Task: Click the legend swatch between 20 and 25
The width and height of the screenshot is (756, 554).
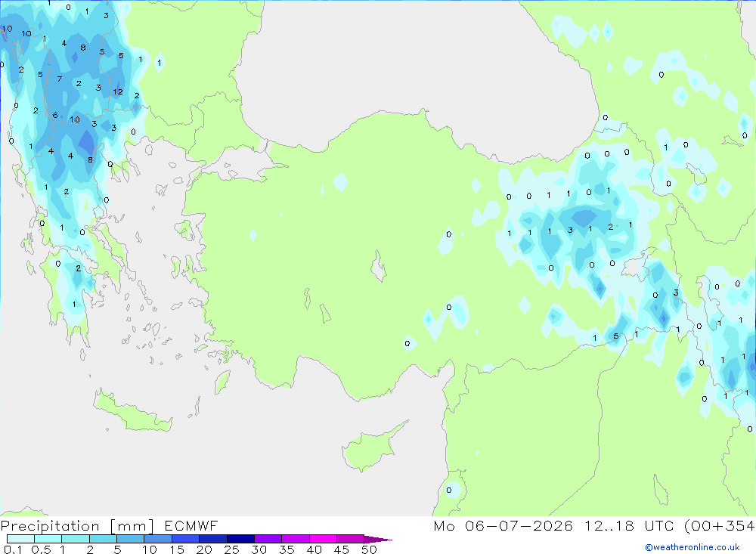Action: (x=212, y=539)
